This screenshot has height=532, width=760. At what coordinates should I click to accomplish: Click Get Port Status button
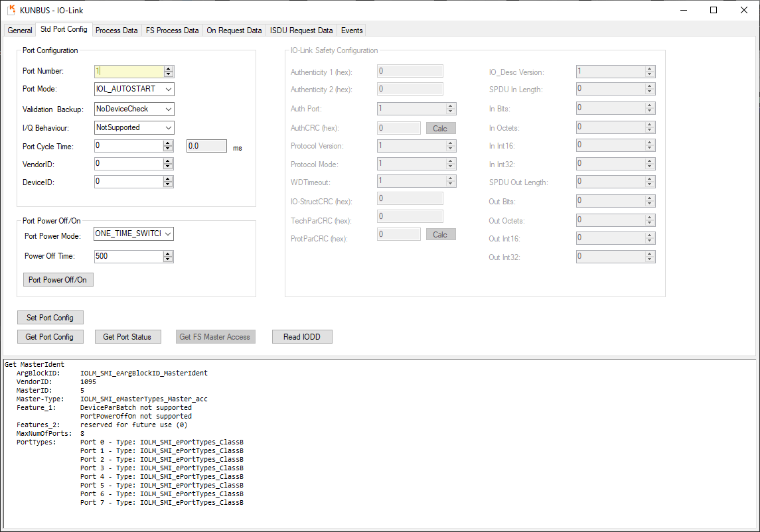(127, 337)
